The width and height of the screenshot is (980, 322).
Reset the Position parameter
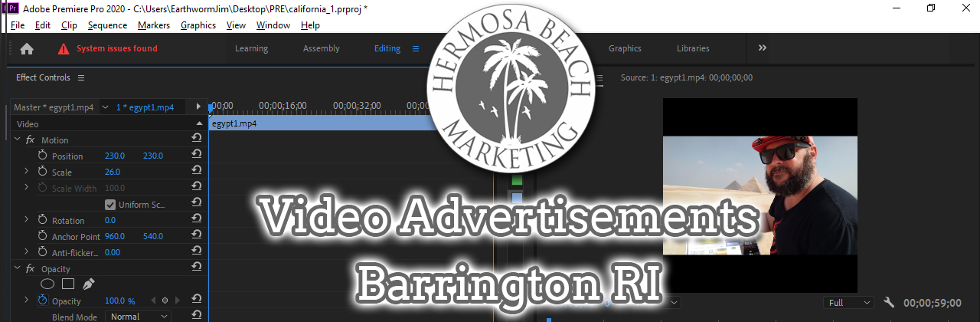197,156
